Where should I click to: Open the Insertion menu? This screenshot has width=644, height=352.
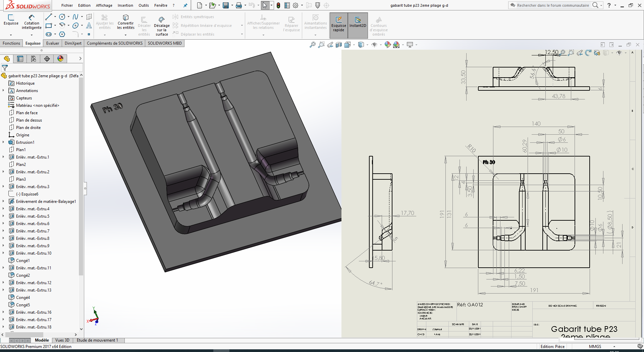tap(125, 5)
